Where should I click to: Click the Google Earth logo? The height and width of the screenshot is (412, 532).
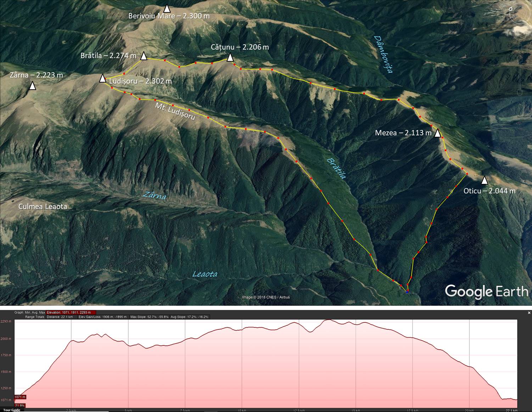[487, 291]
